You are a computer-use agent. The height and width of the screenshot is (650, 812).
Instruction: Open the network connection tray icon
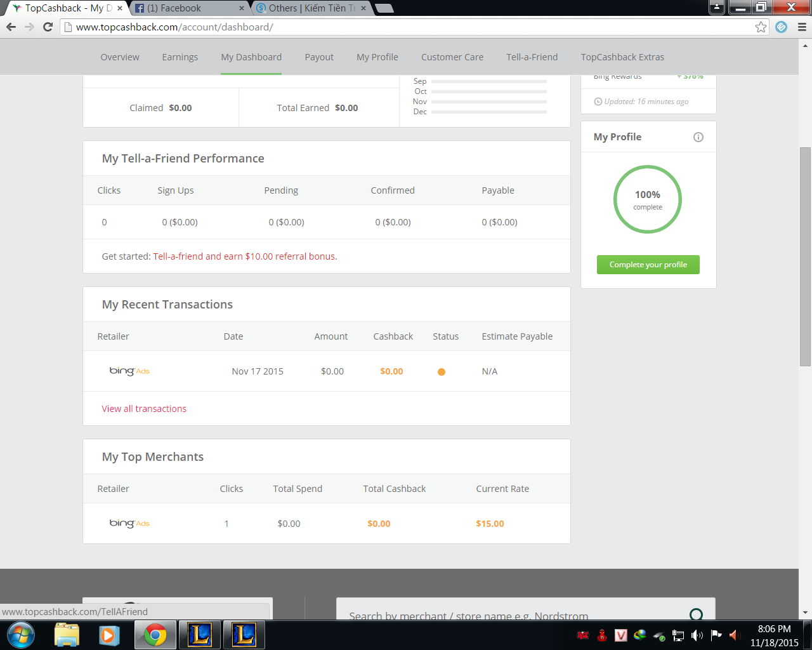[678, 635]
